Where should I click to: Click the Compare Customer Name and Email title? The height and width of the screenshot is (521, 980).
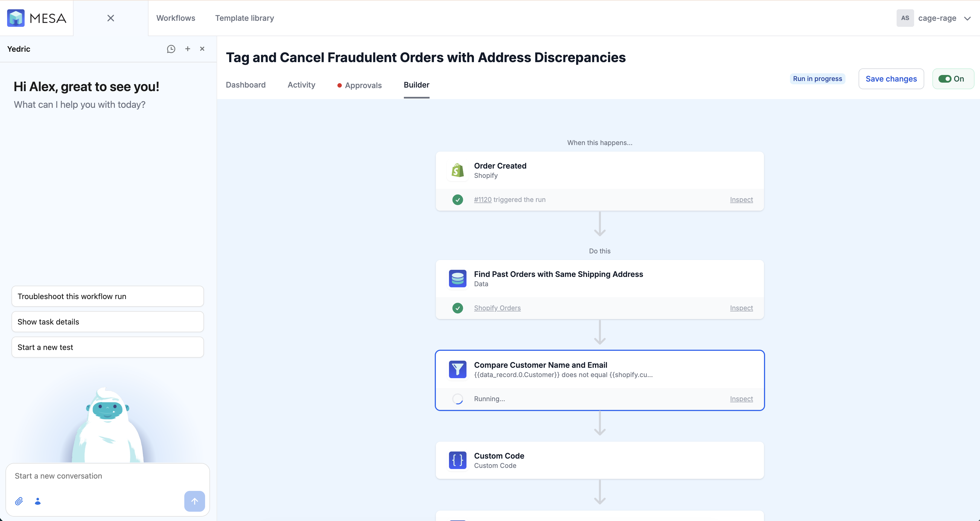541,365
